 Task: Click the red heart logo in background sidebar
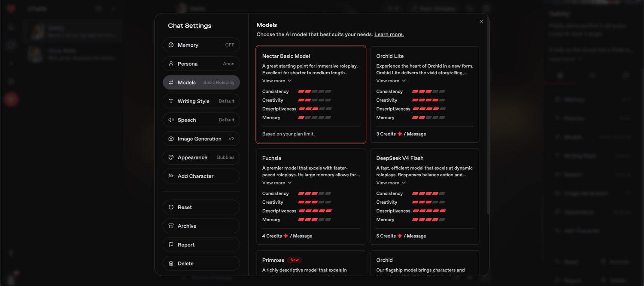point(11,9)
